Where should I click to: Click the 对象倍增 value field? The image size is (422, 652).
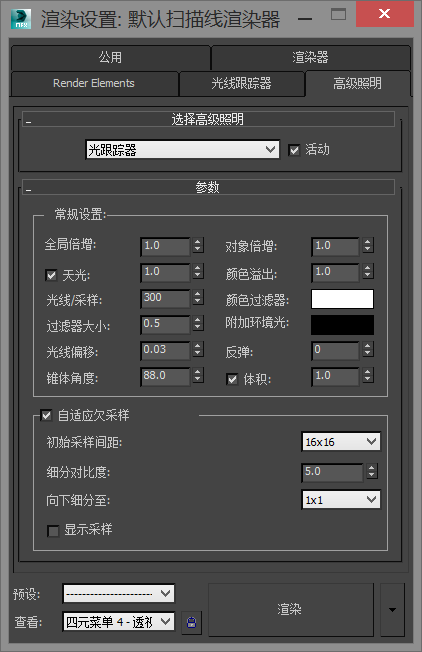(x=335, y=246)
